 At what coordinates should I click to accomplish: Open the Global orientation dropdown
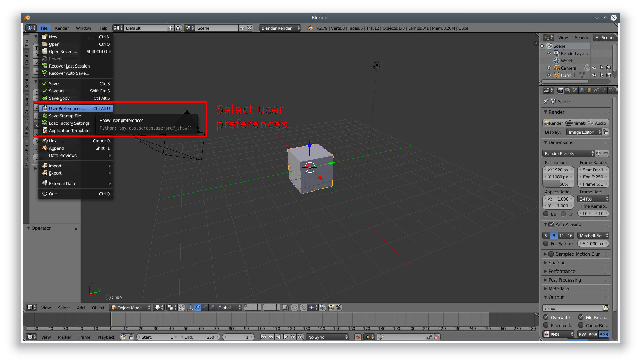tap(229, 308)
